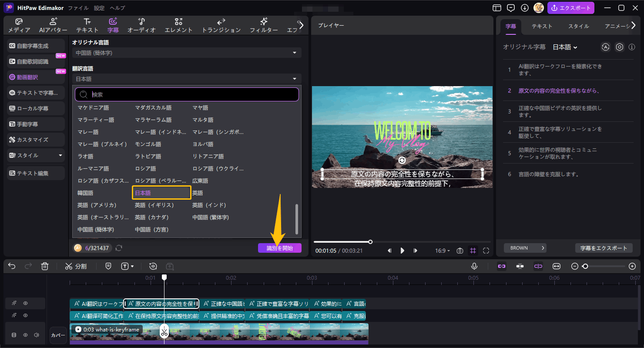Take a snapshot with the camera icon under the player

point(460,251)
